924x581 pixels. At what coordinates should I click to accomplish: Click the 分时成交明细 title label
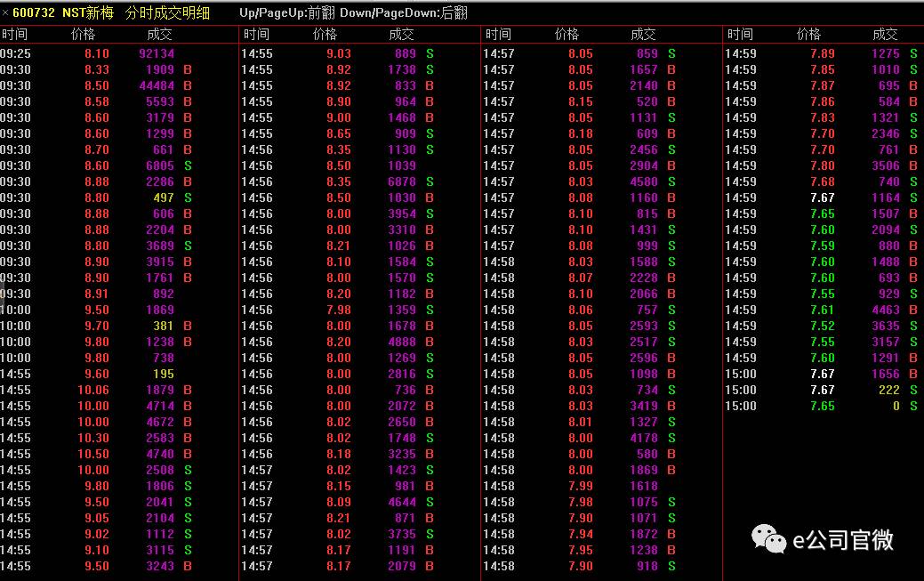point(167,12)
